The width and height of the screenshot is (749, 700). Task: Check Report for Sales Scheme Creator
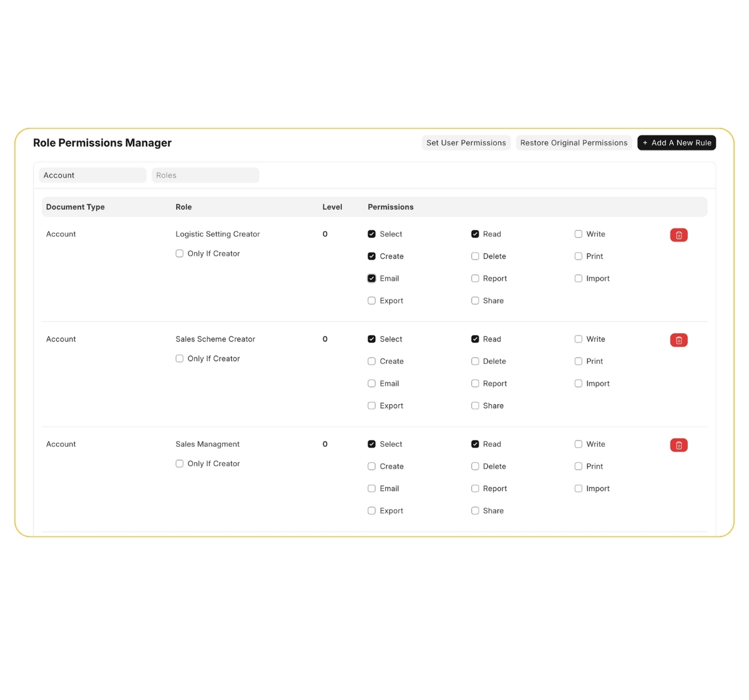[475, 384]
